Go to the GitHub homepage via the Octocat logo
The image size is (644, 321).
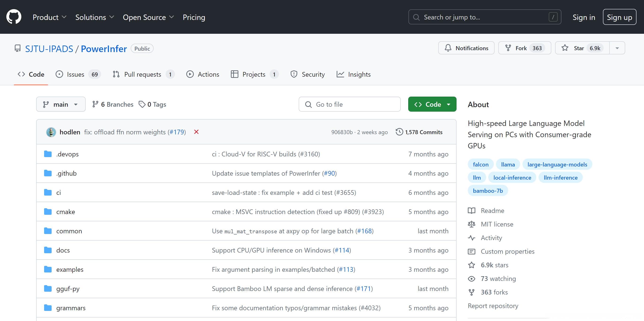[14, 17]
